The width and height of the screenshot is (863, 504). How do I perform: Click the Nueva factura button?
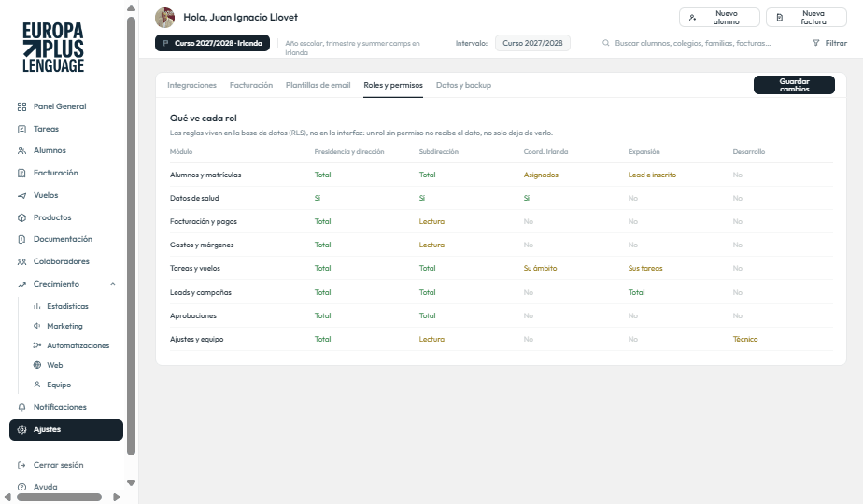pyautogui.click(x=806, y=18)
